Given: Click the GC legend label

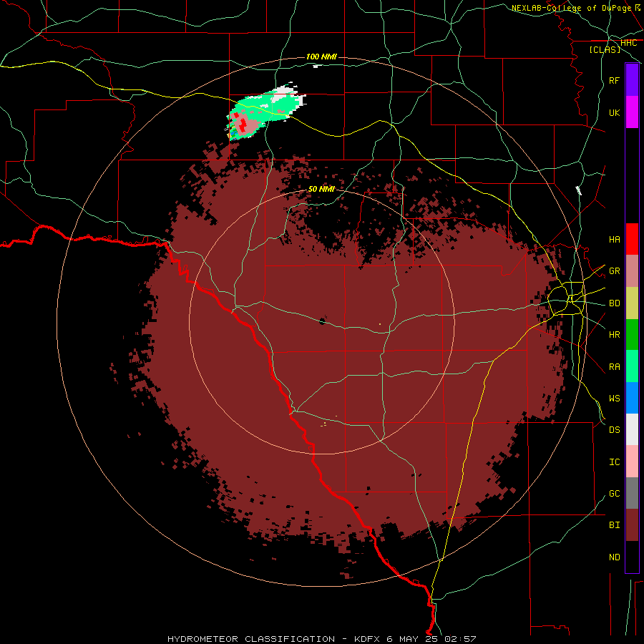Looking at the screenshot, I should point(614,493).
